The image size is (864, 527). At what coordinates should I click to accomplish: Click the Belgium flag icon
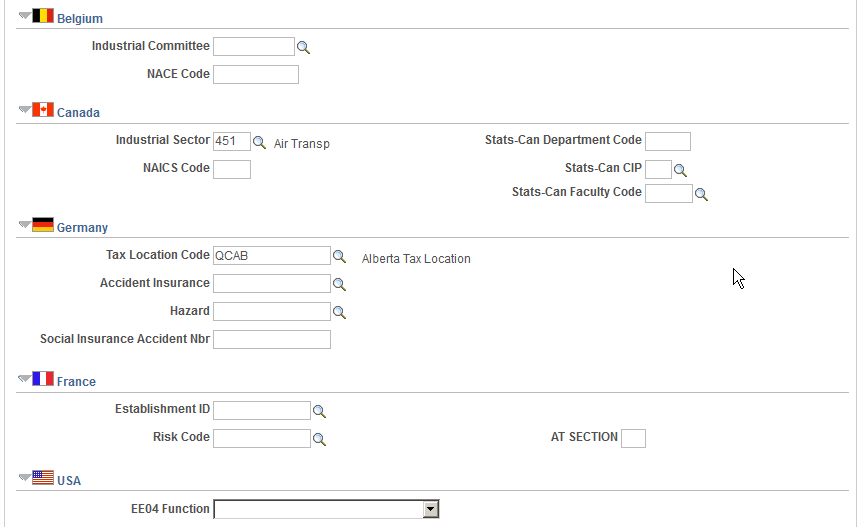click(x=43, y=15)
